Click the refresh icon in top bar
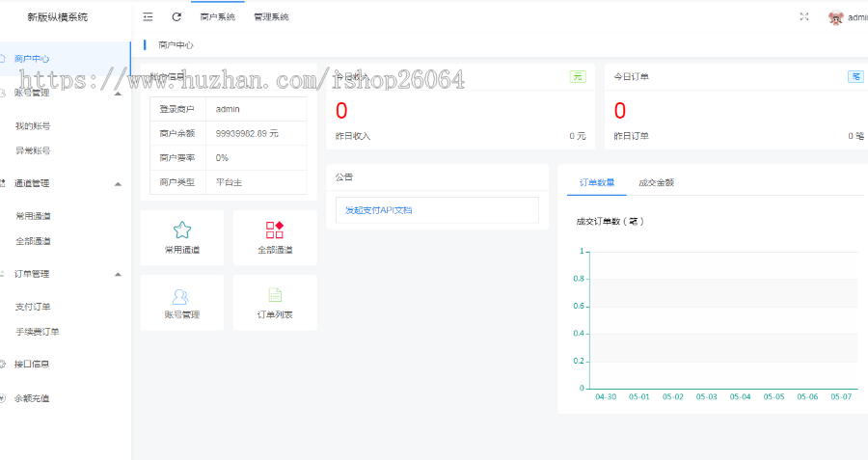Image resolution: width=868 pixels, height=460 pixels. coord(176,17)
